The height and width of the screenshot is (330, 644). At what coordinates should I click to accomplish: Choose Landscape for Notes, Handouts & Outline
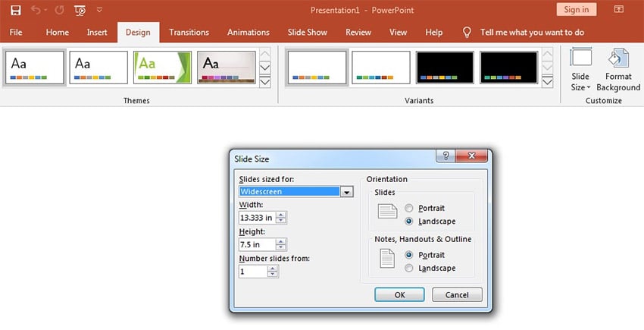[410, 268]
